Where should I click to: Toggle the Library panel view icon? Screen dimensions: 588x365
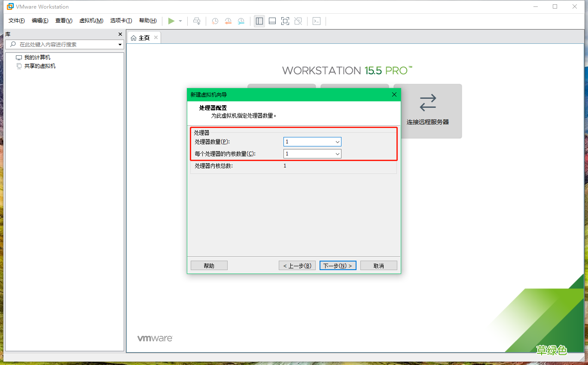259,21
